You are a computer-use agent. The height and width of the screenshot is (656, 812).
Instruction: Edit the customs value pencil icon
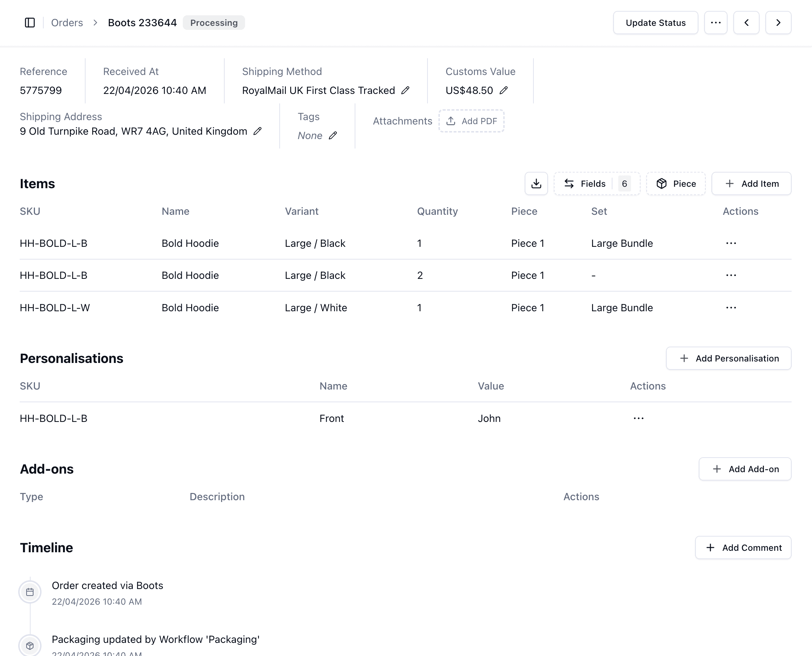pos(504,90)
